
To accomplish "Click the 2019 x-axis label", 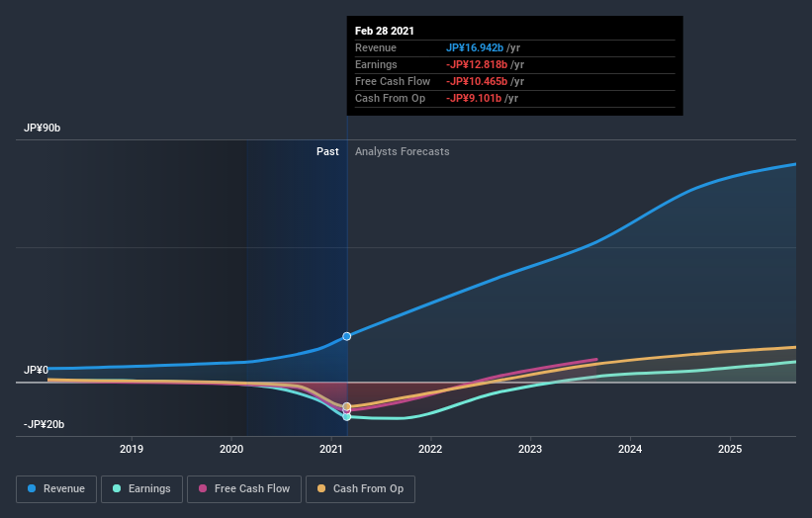I will pyautogui.click(x=132, y=449).
